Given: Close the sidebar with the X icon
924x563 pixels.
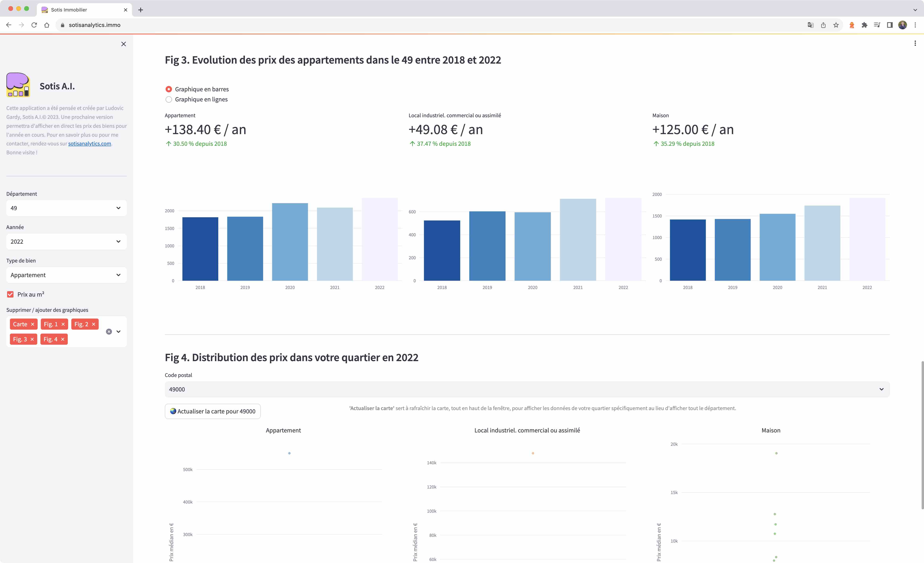Looking at the screenshot, I should [123, 44].
